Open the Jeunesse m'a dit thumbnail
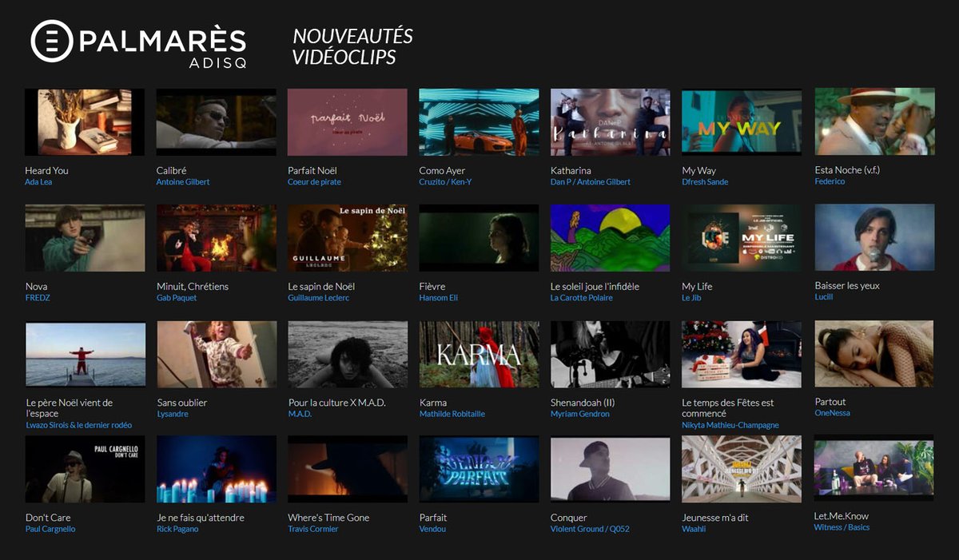The height and width of the screenshot is (560, 959). pos(742,470)
